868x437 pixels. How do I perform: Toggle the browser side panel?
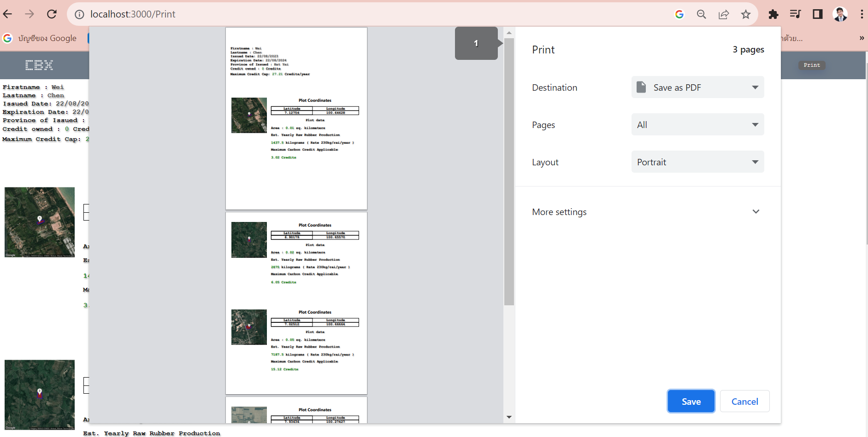[x=818, y=14]
